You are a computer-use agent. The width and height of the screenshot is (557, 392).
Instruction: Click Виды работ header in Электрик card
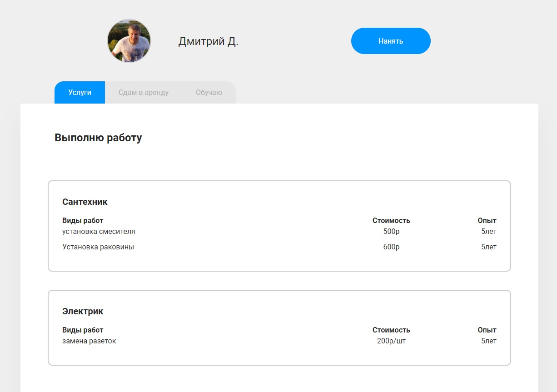click(83, 330)
